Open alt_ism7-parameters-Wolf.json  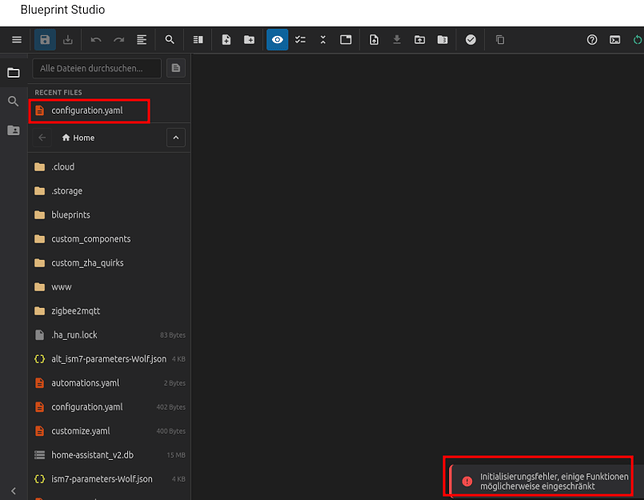tap(109, 359)
